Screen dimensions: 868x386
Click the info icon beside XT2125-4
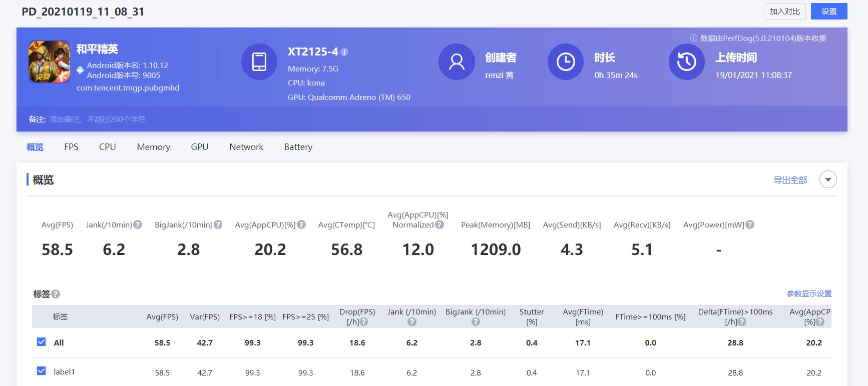[x=344, y=52]
